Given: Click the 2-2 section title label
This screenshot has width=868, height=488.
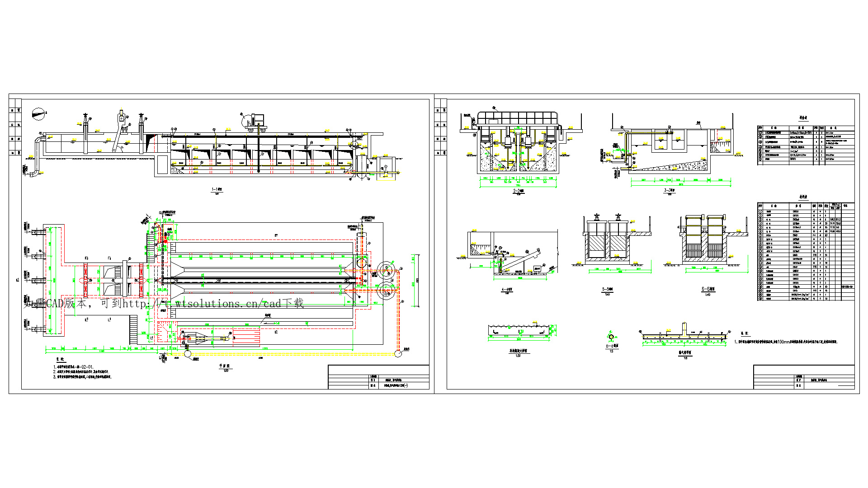Looking at the screenshot, I should pyautogui.click(x=518, y=191).
